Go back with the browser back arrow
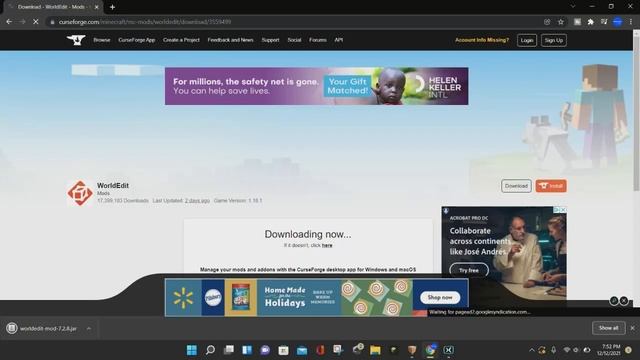This screenshot has width=640, height=360. tap(9, 22)
